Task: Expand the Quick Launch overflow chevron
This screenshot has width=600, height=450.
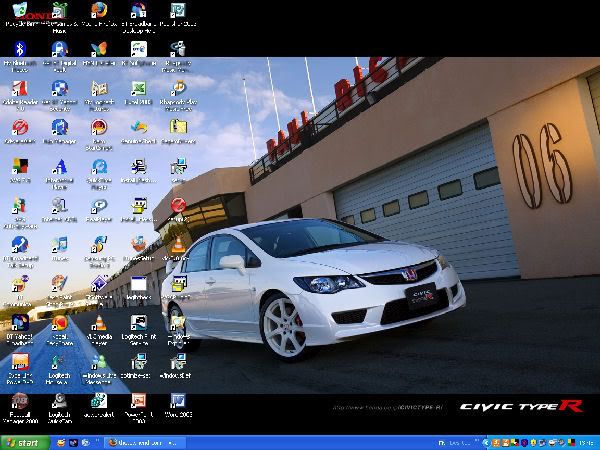Action: tap(97, 441)
